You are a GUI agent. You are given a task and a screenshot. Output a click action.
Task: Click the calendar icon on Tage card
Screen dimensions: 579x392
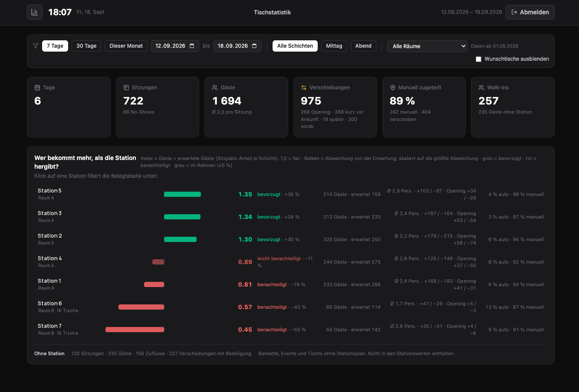[x=37, y=88]
